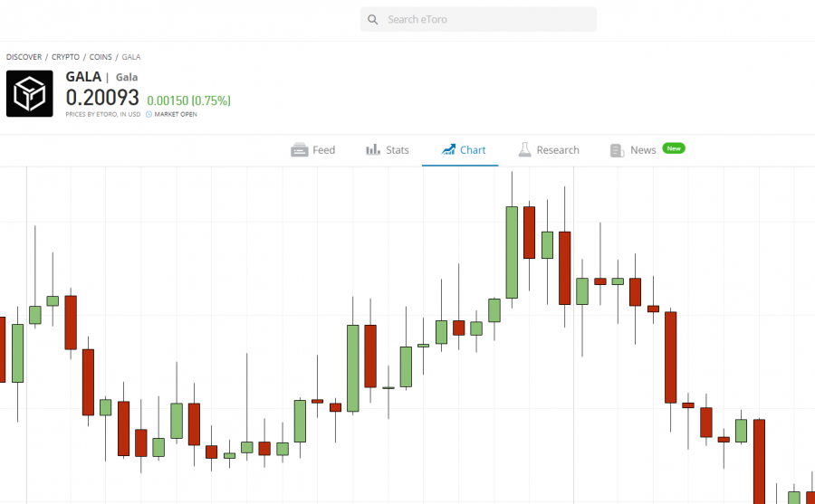Open the COINS breadcrumb link
The image size is (815, 504).
pos(101,57)
